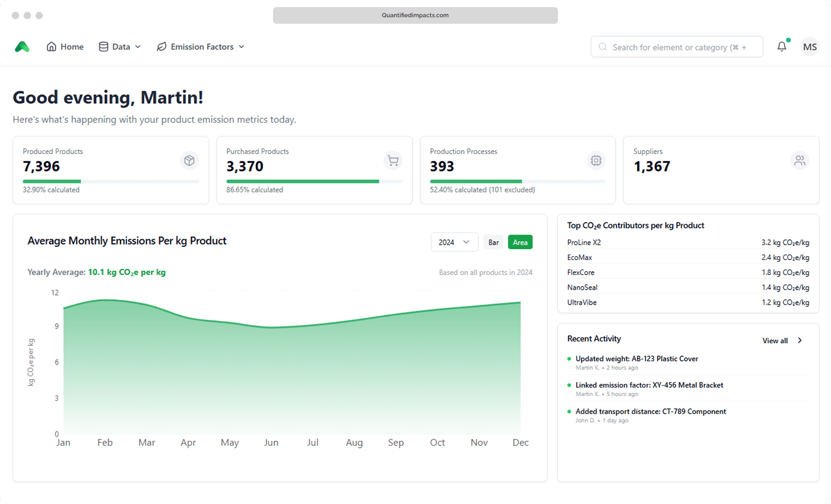This screenshot has width=831, height=504.
Task: Switch chart to Area view
Action: [521, 242]
